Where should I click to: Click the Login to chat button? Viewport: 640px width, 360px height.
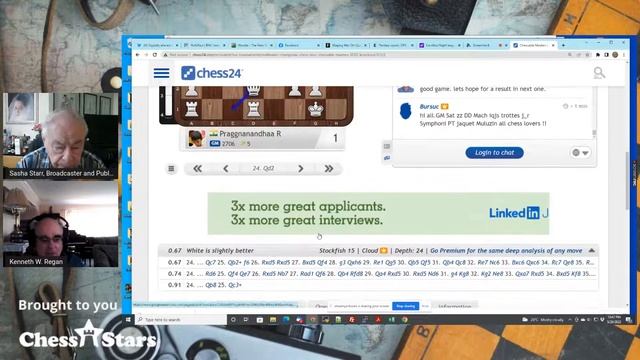pos(494,153)
